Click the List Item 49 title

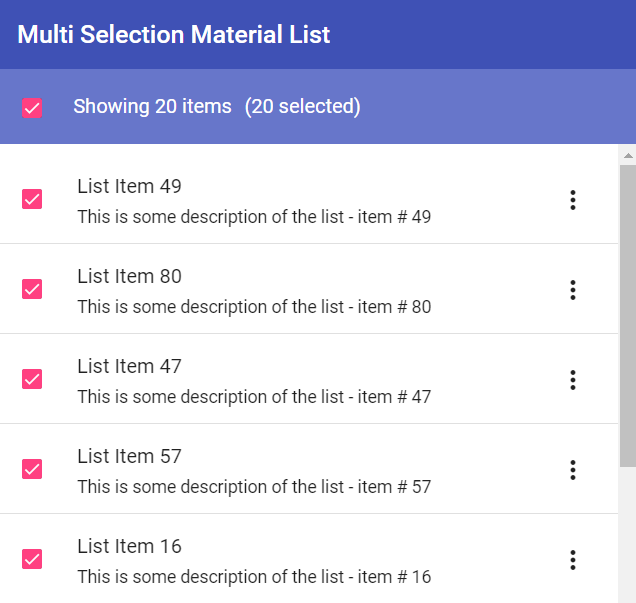coord(129,186)
